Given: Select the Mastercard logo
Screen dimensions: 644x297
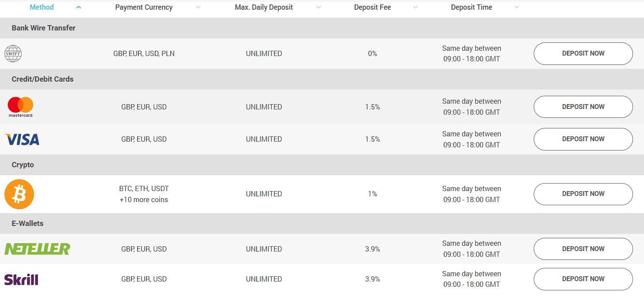Looking at the screenshot, I should [20, 107].
